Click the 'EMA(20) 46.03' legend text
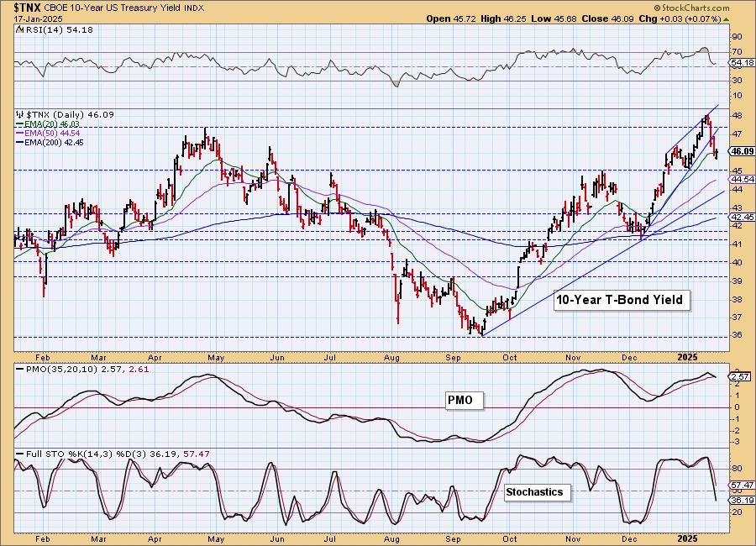Screen dimensions: 756x546 pyautogui.click(x=52, y=124)
